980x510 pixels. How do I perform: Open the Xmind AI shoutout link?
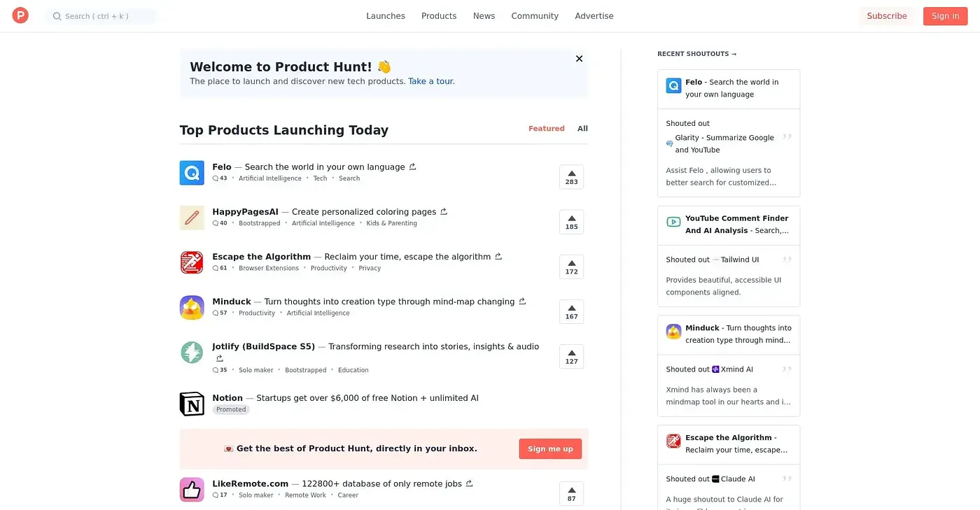click(732, 369)
